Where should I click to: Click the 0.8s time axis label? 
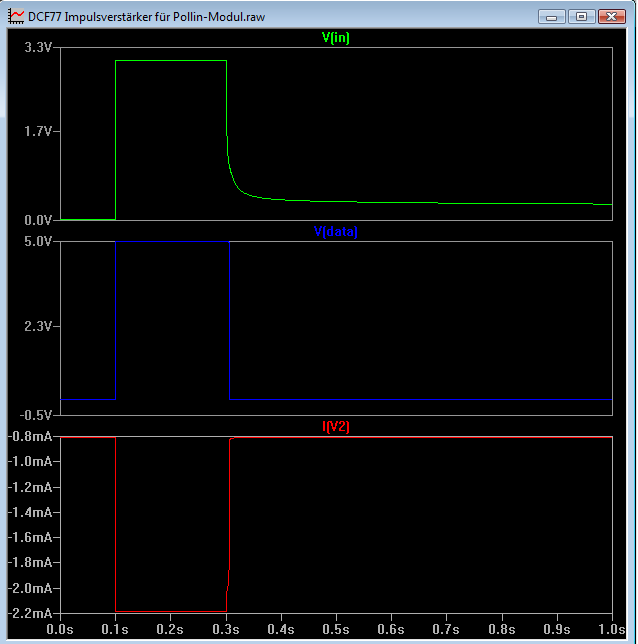[x=502, y=629]
